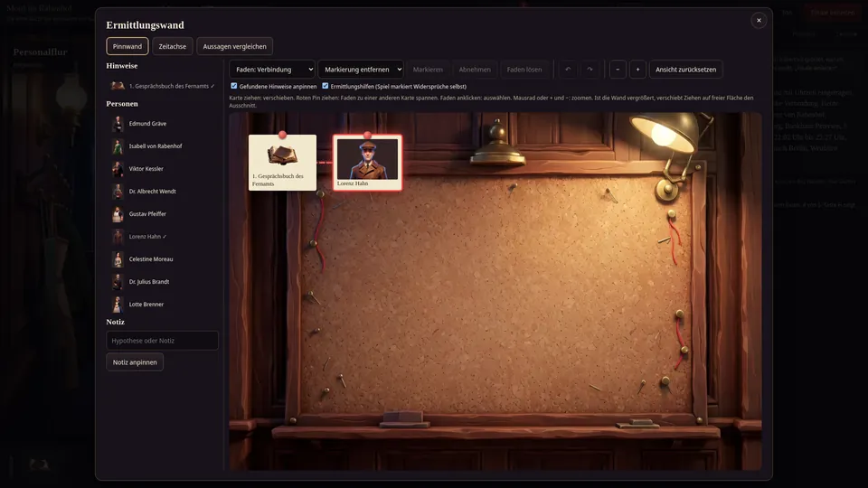Toggle Ermittlungshilfen checkbox
Screen dimensions: 868x488
pyautogui.click(x=325, y=86)
